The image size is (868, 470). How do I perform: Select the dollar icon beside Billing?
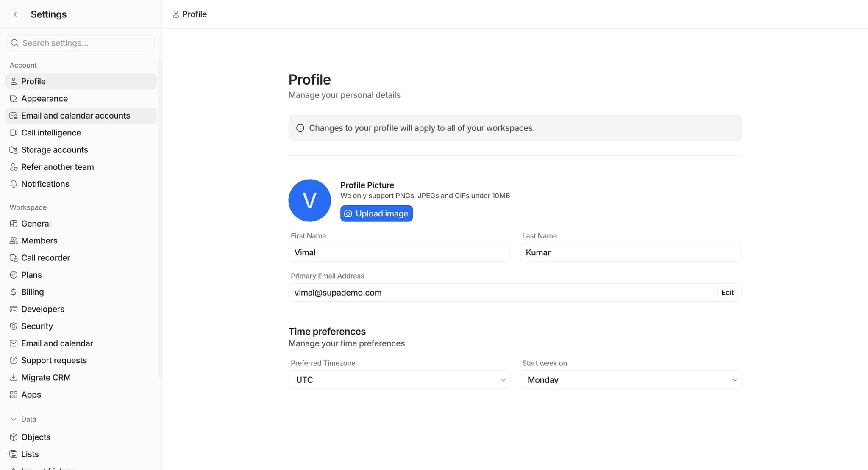pos(14,292)
